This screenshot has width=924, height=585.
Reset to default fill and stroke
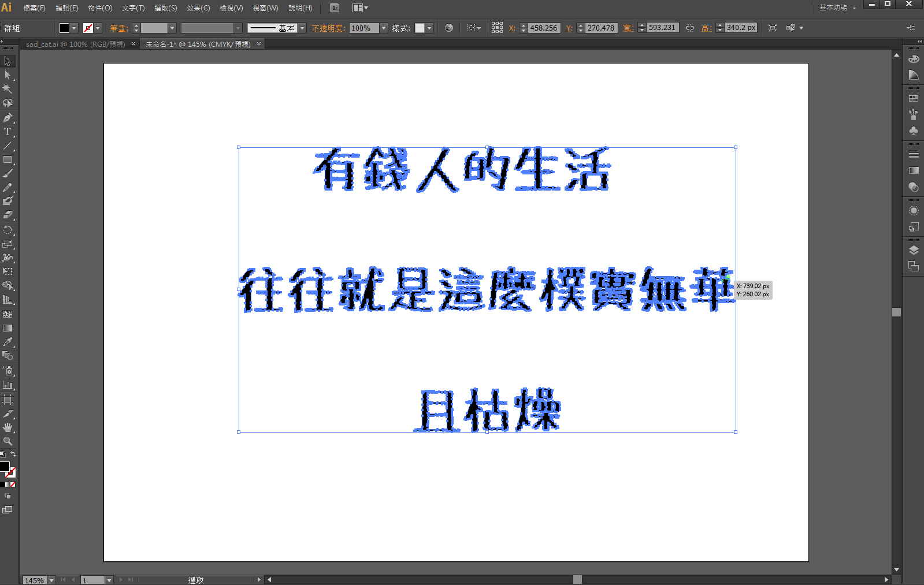(3, 454)
